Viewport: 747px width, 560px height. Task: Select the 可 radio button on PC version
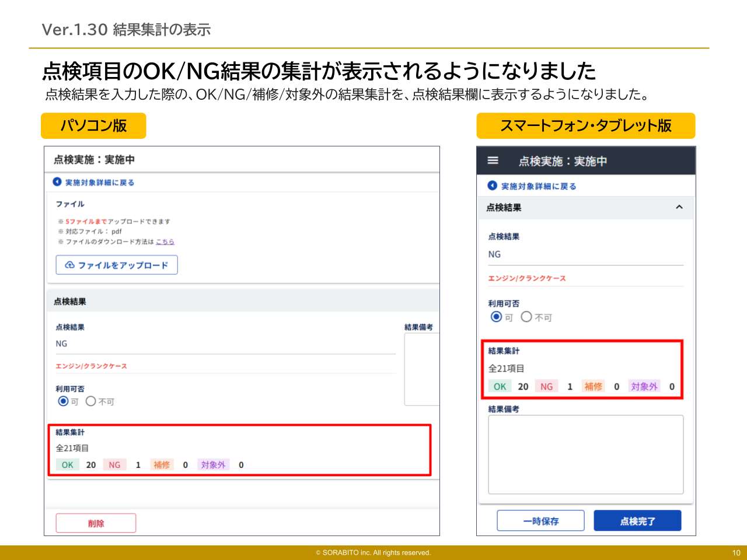62,401
